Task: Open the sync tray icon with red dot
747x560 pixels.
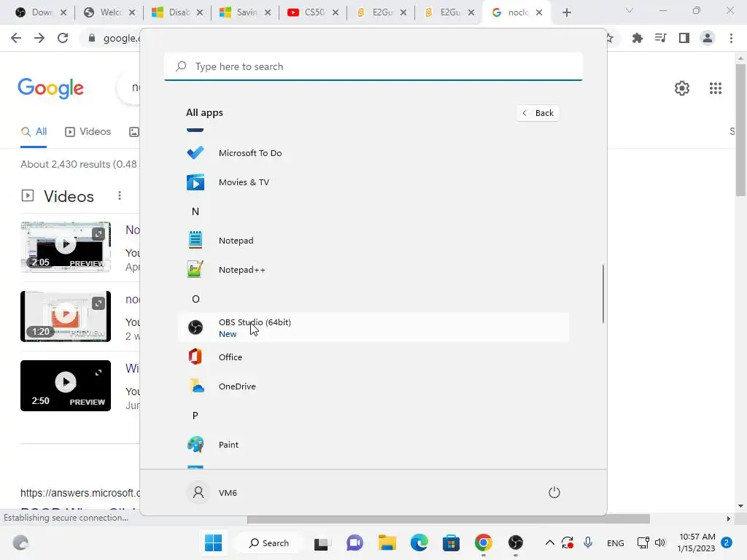Action: pos(567,542)
